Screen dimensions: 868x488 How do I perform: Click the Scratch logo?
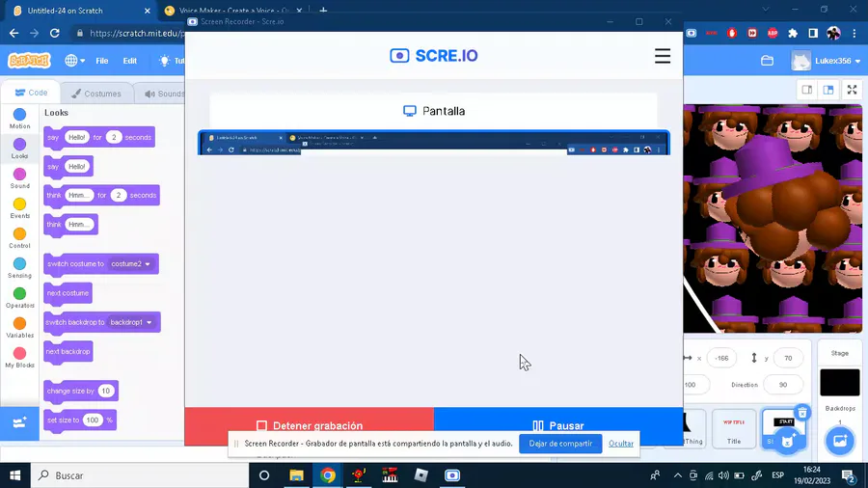(x=29, y=61)
